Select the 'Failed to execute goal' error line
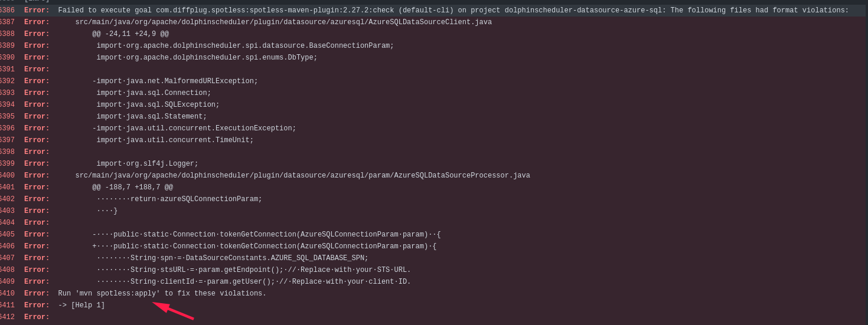 (x=453, y=11)
